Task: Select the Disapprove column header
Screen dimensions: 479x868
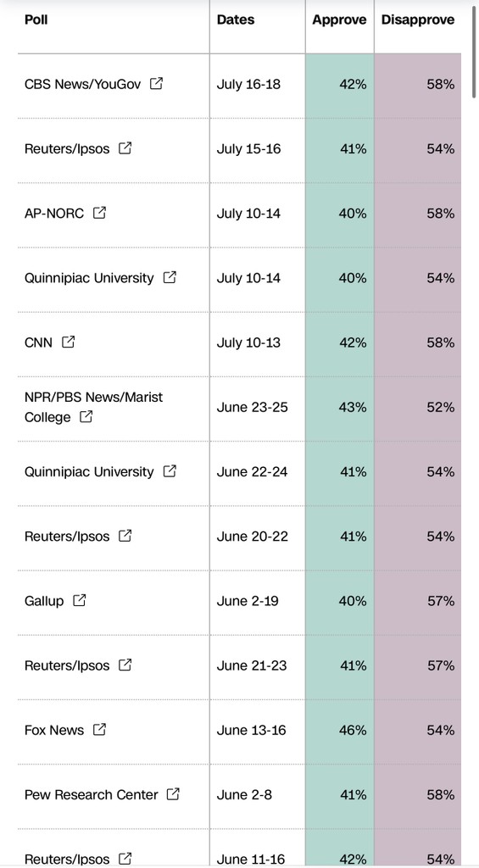Action: pyautogui.click(x=417, y=20)
